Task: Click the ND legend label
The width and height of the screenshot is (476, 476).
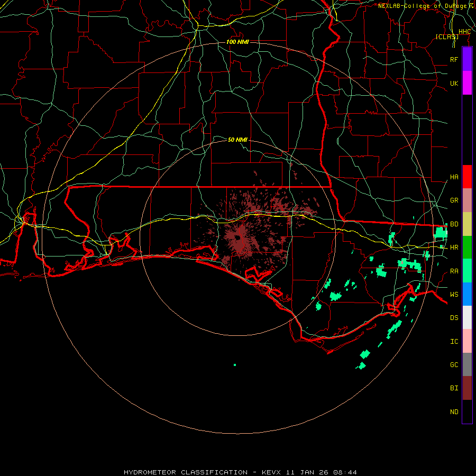Action: [x=454, y=412]
